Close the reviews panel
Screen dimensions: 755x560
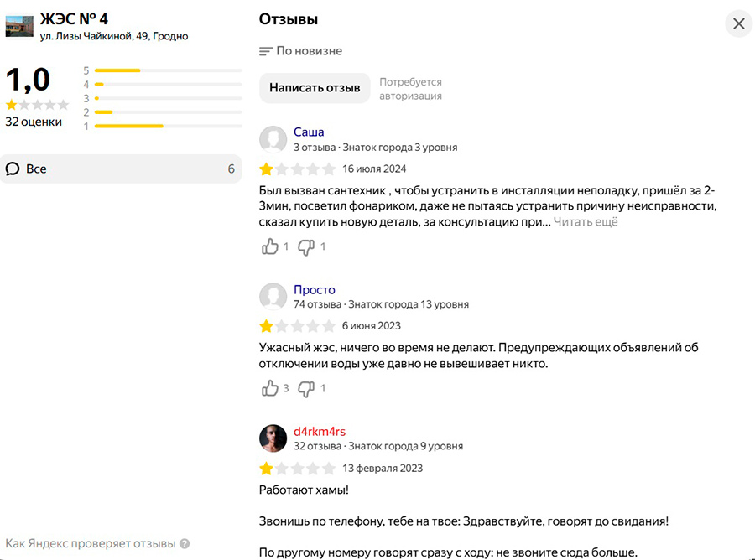pyautogui.click(x=738, y=23)
